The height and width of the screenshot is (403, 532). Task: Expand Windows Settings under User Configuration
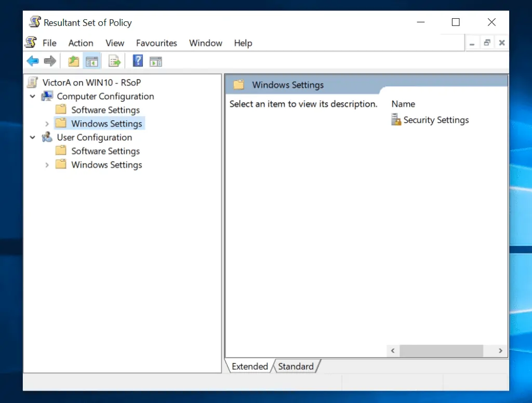[47, 165]
